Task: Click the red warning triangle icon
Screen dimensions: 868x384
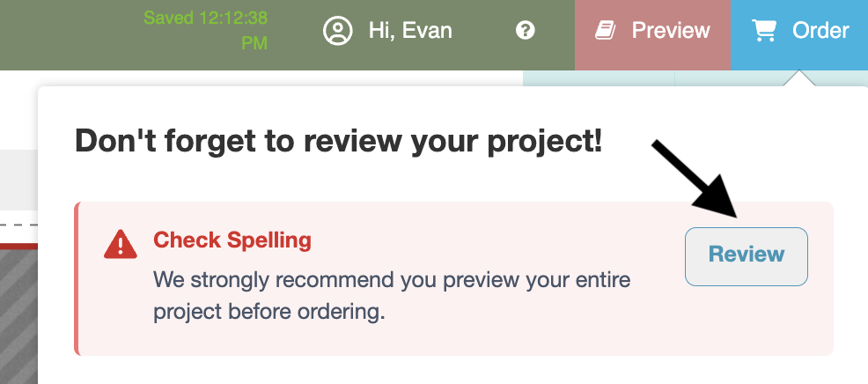Action: point(120,244)
